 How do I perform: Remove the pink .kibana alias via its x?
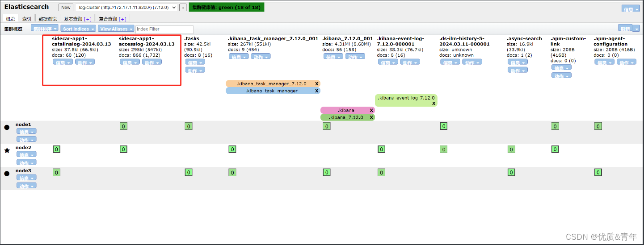tap(371, 110)
